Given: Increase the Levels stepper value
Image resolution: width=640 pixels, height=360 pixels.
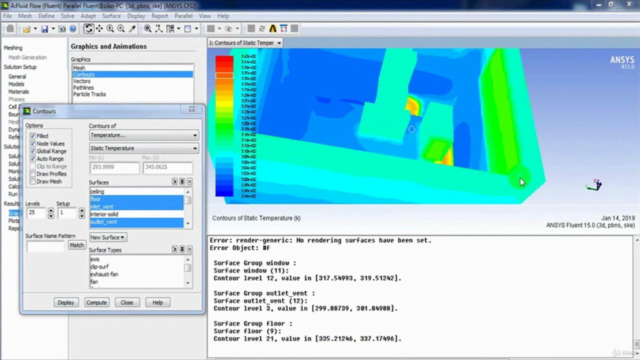Looking at the screenshot, I should 51,210.
